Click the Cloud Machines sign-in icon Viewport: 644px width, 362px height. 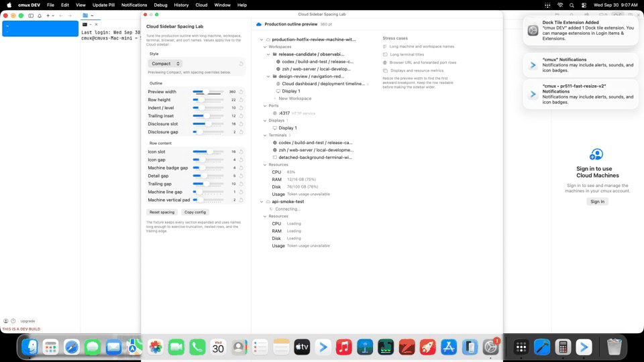pyautogui.click(x=596, y=155)
